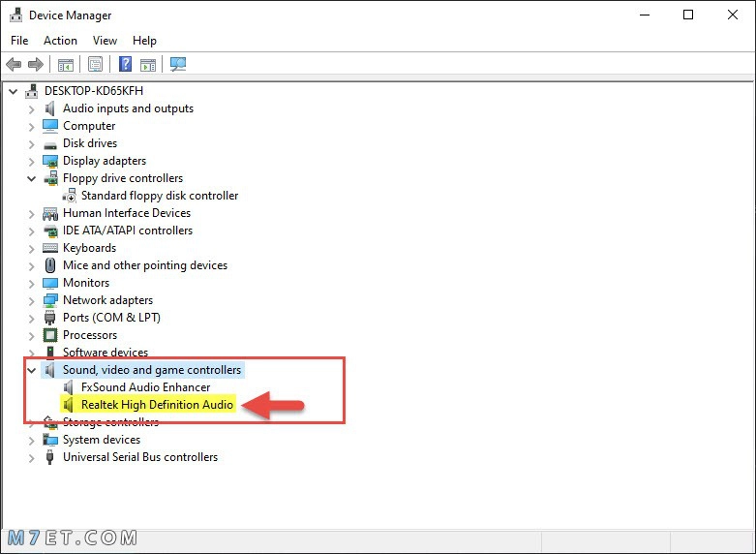This screenshot has width=756, height=554.
Task: Click the Keyboards icon
Action: (50, 248)
